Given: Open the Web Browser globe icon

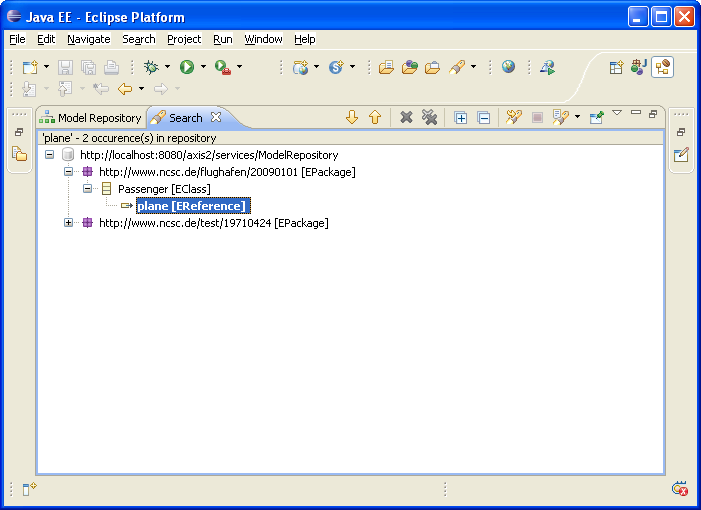Looking at the screenshot, I should coord(508,67).
